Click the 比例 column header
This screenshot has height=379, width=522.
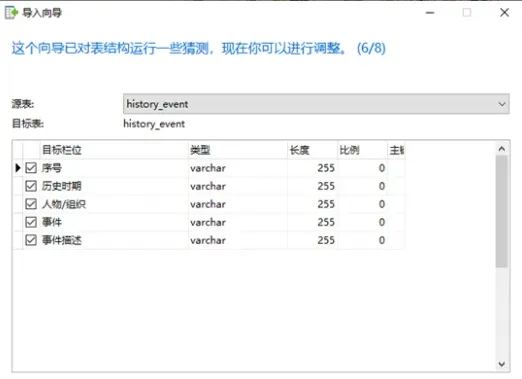(362, 150)
